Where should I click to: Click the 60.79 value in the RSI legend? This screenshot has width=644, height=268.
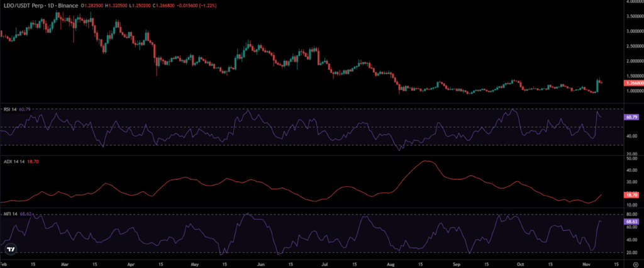click(25, 109)
